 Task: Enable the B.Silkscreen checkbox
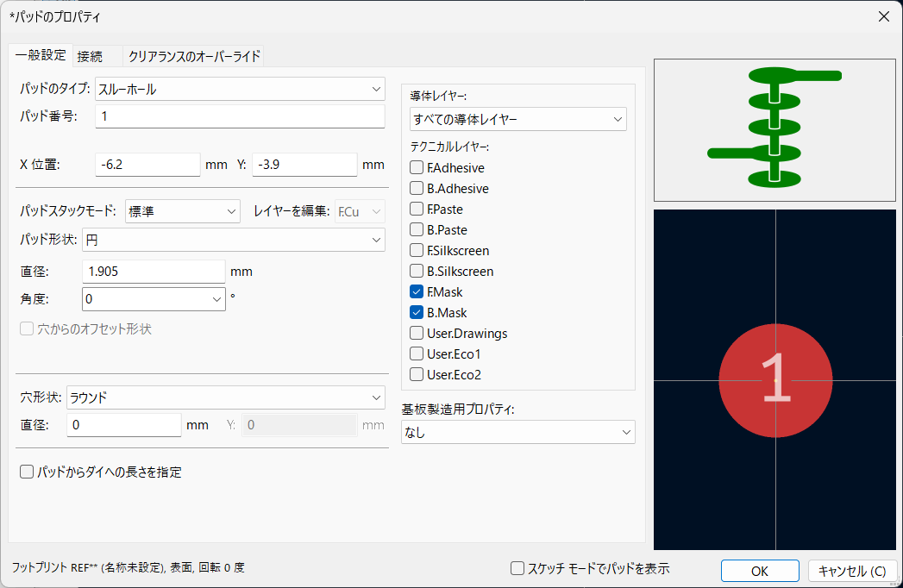click(417, 272)
